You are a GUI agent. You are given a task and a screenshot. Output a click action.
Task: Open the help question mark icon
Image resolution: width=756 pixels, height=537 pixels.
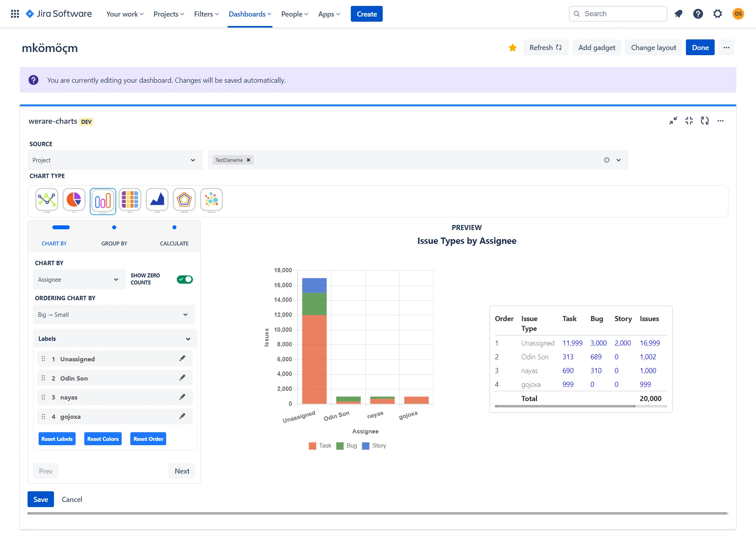[698, 14]
